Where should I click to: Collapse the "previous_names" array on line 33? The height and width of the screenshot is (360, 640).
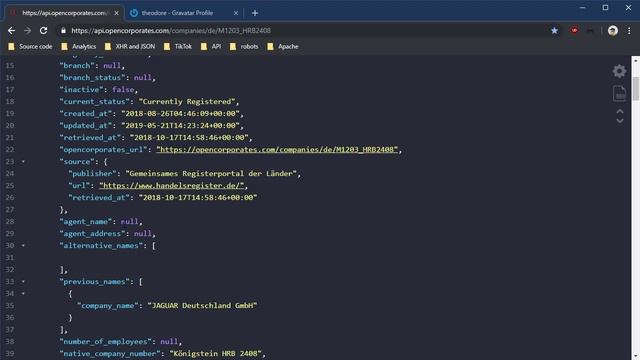point(23,282)
